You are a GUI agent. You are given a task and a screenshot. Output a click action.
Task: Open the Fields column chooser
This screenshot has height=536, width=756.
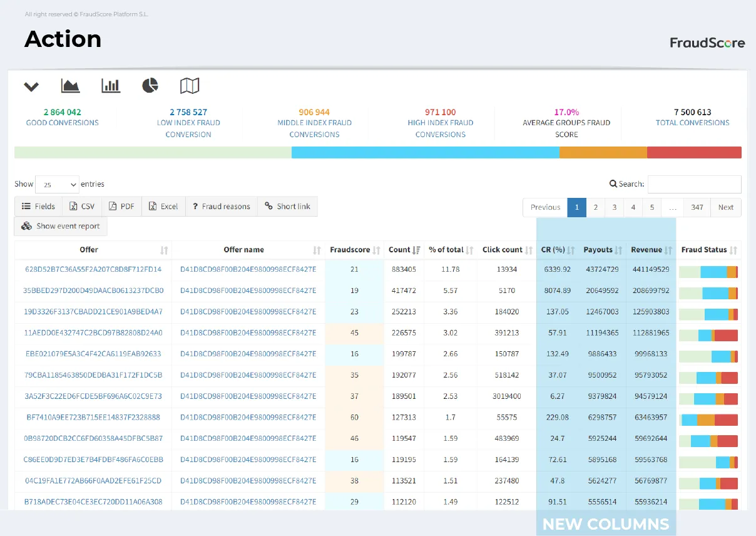[x=38, y=206]
